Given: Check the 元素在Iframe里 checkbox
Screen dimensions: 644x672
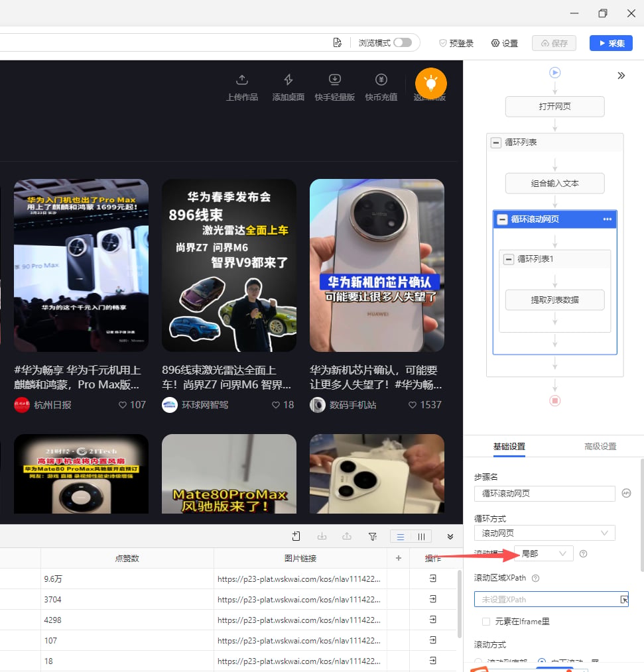Looking at the screenshot, I should pyautogui.click(x=486, y=622).
